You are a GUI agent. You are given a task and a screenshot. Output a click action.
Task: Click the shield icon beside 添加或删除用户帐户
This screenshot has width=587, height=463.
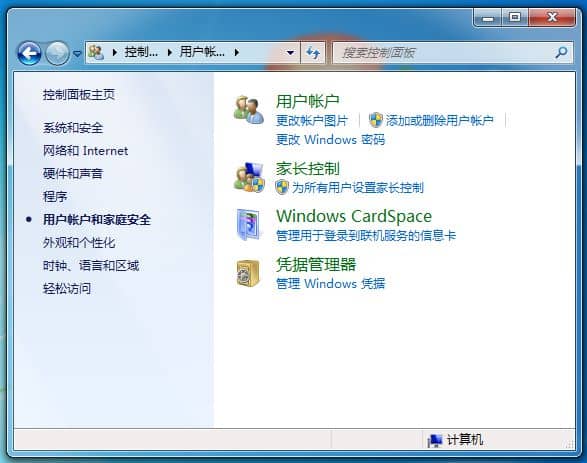tap(375, 120)
